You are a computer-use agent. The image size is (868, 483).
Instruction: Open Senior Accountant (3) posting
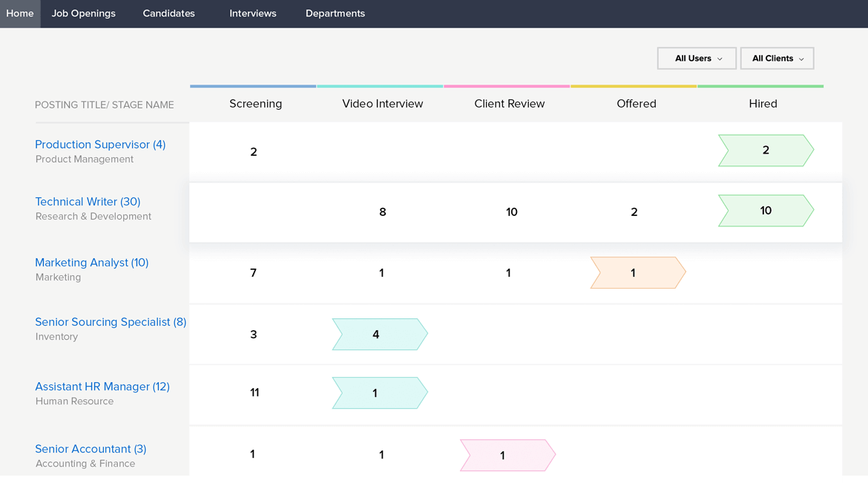click(91, 449)
